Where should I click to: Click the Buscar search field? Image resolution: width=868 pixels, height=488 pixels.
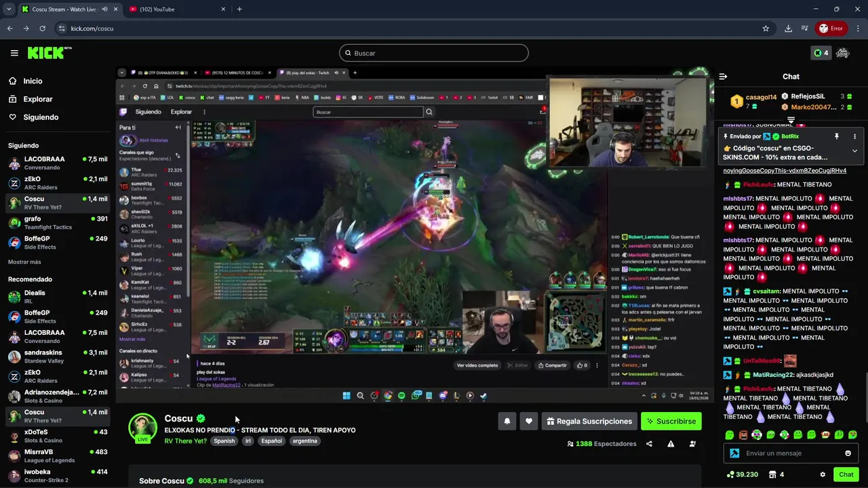tap(434, 53)
